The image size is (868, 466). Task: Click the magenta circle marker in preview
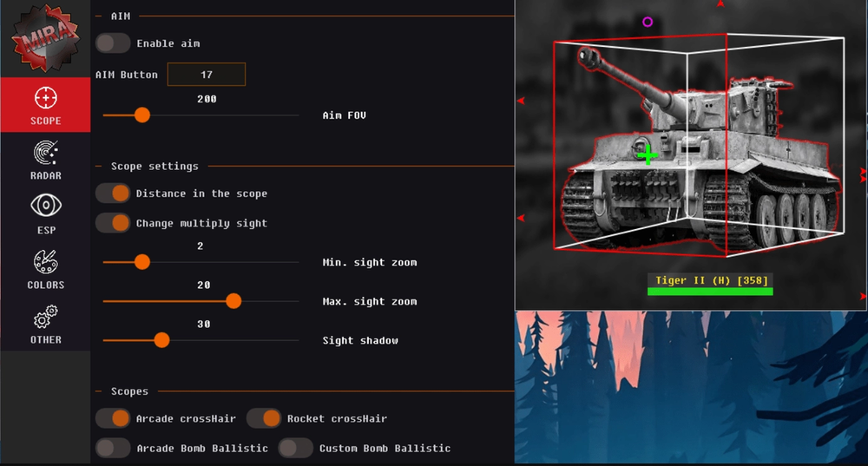[x=648, y=23]
